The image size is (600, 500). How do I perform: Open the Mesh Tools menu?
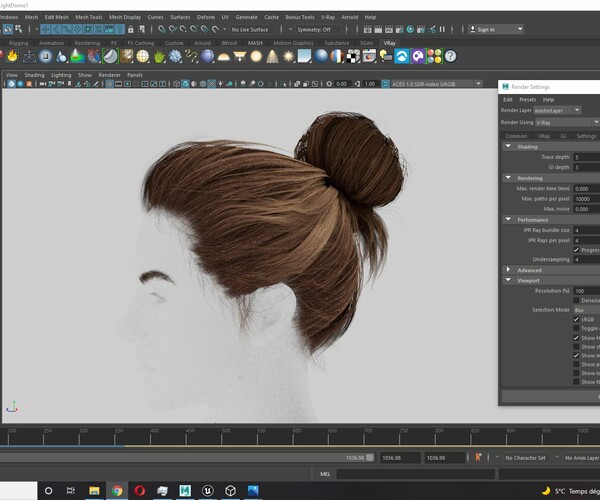89,17
